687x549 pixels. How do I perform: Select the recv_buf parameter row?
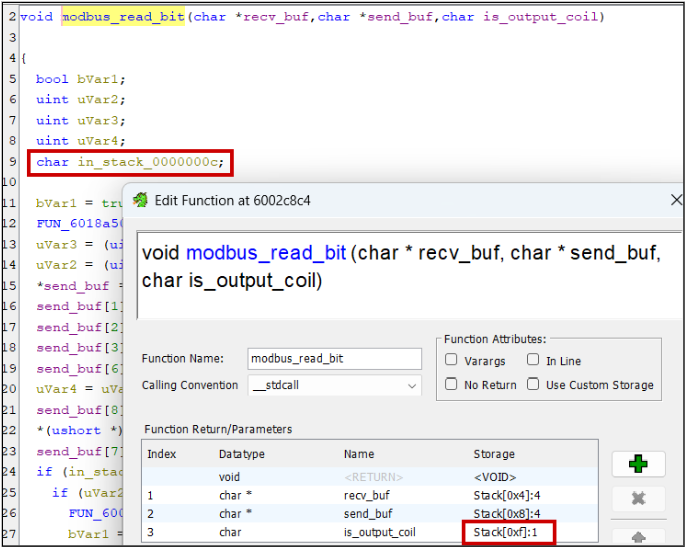[x=370, y=496]
